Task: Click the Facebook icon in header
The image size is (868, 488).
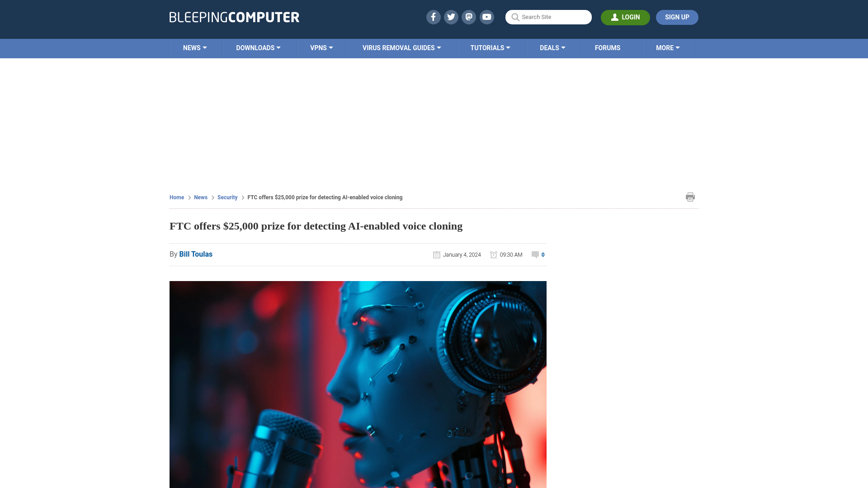Action: 434,17
